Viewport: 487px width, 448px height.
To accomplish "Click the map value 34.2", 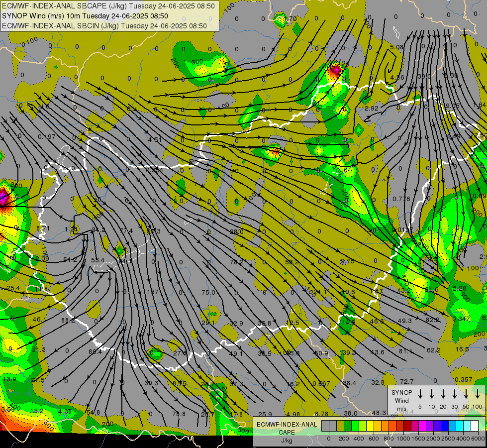I will click(98, 230).
